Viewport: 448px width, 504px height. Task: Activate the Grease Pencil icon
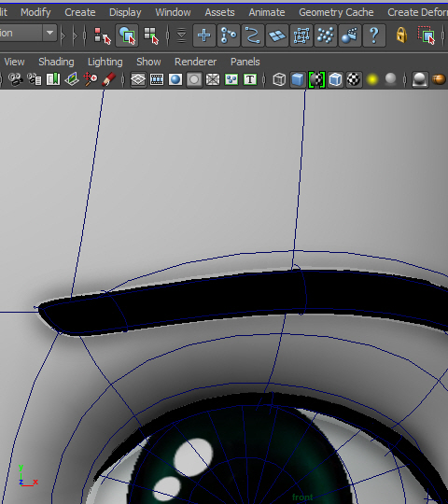coord(108,79)
